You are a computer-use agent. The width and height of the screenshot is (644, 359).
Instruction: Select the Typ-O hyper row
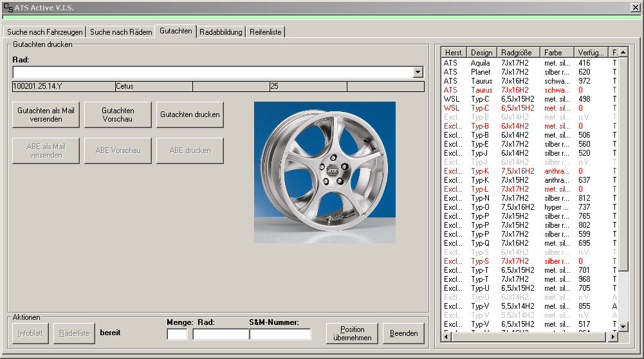pos(530,207)
